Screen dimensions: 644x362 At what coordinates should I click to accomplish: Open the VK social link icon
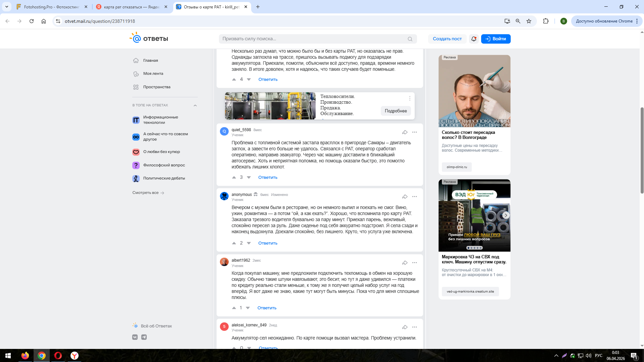(135, 337)
